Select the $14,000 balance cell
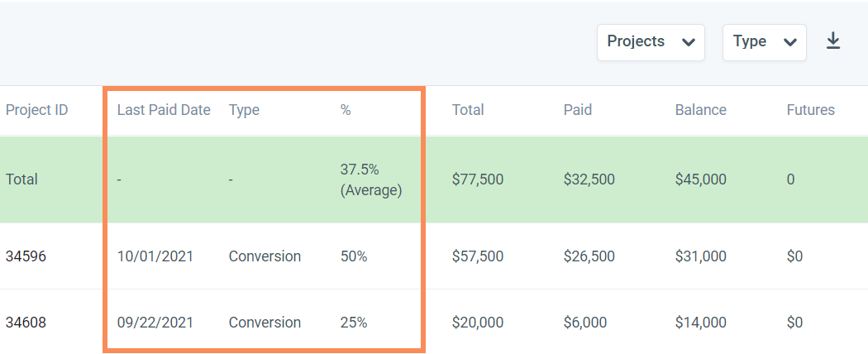The width and height of the screenshot is (868, 354). 700,323
